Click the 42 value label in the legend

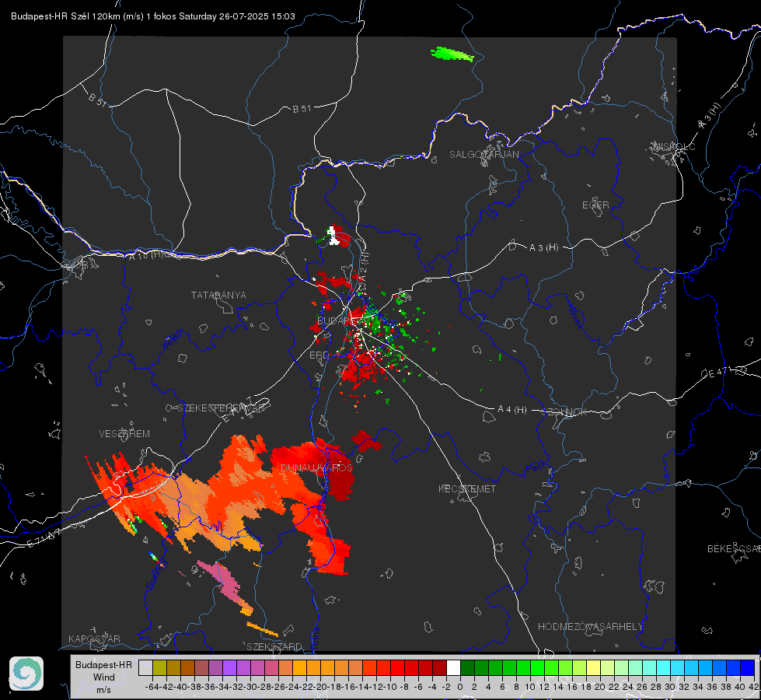tap(754, 687)
